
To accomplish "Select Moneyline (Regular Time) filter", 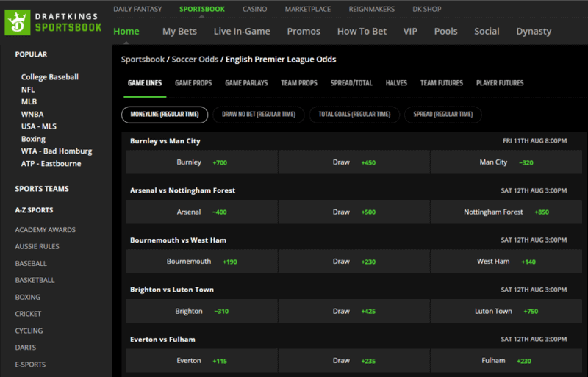I will (x=165, y=115).
